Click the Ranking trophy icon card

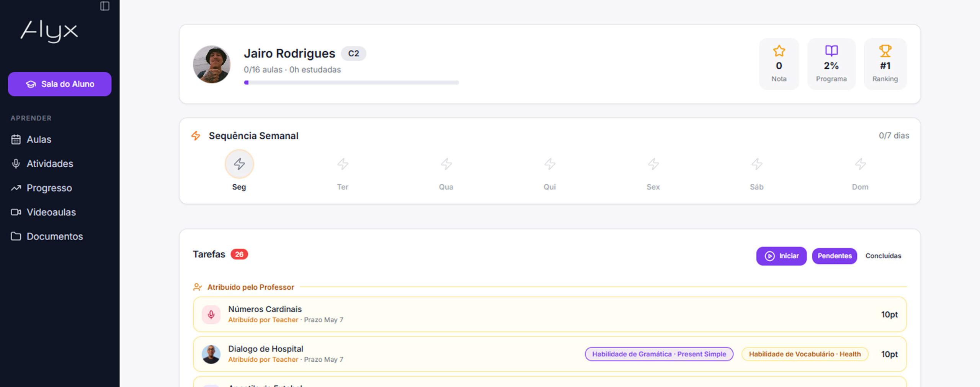(x=885, y=64)
